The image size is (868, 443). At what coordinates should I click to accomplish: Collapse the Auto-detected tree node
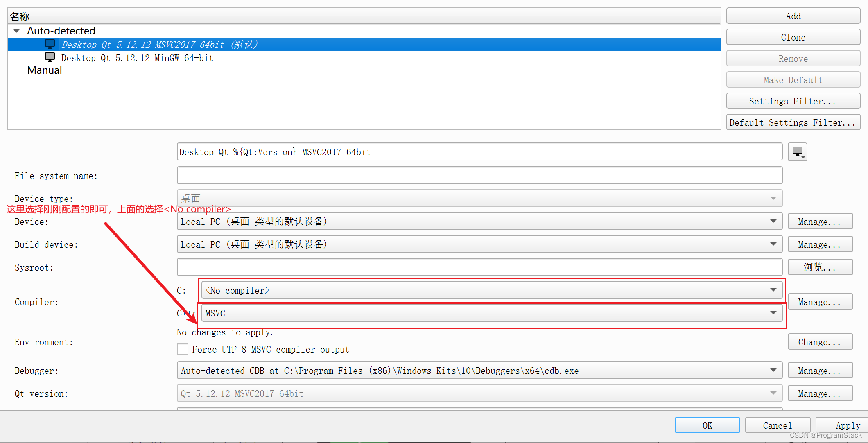(16, 31)
